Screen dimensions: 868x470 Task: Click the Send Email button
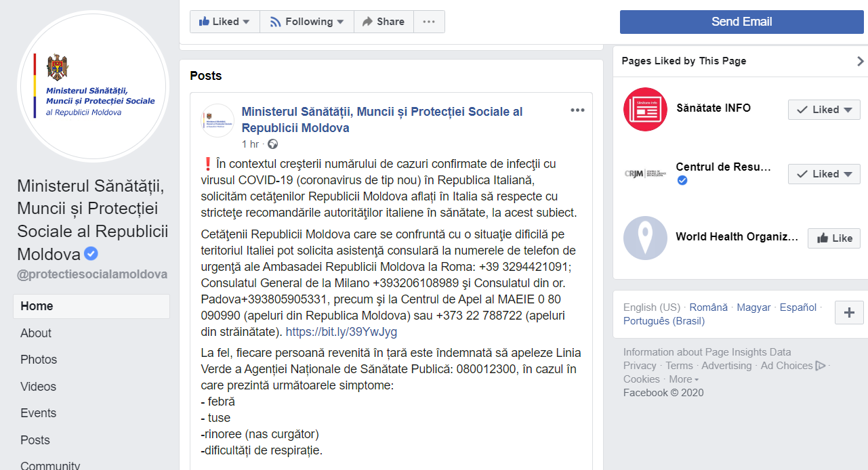741,22
